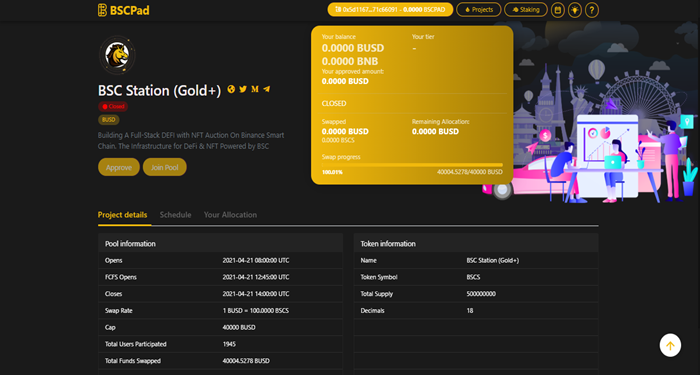Visit BSC Station website globe icon
700x375 pixels.
click(x=231, y=89)
